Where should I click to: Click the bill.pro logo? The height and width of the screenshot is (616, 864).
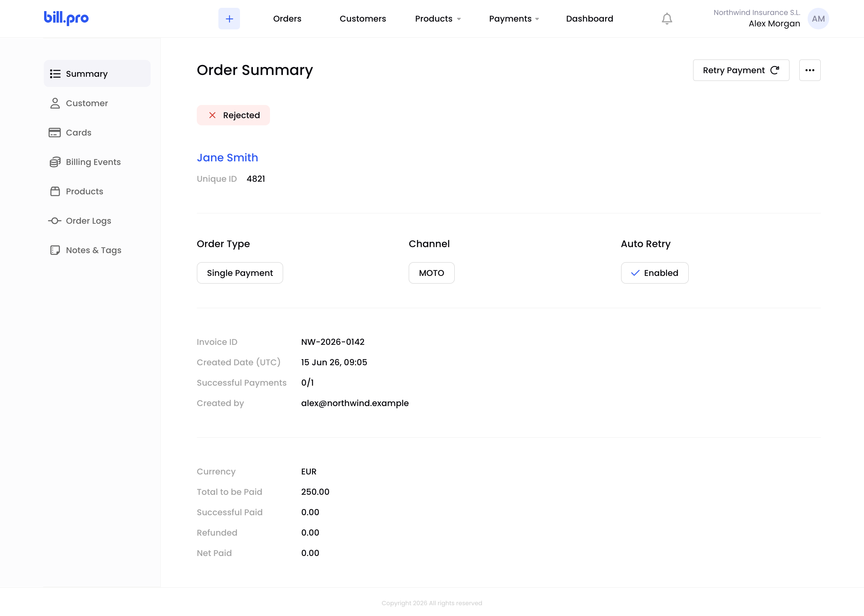pos(66,18)
